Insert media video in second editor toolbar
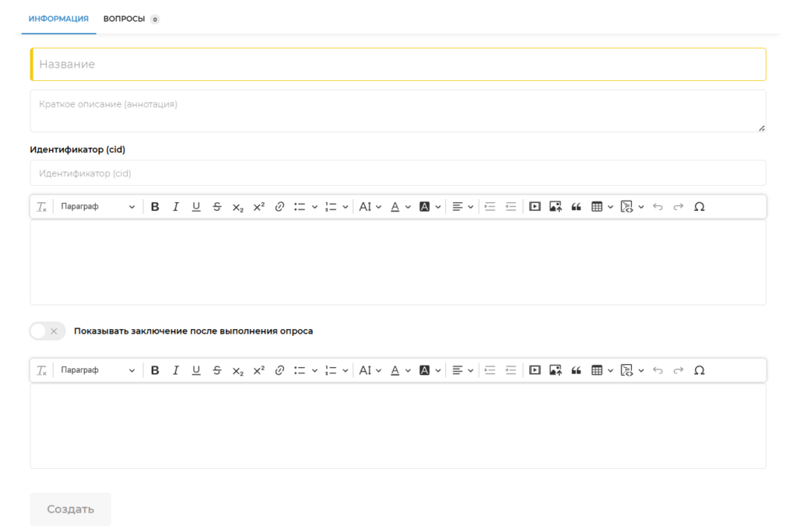The image size is (797, 532). click(x=535, y=370)
